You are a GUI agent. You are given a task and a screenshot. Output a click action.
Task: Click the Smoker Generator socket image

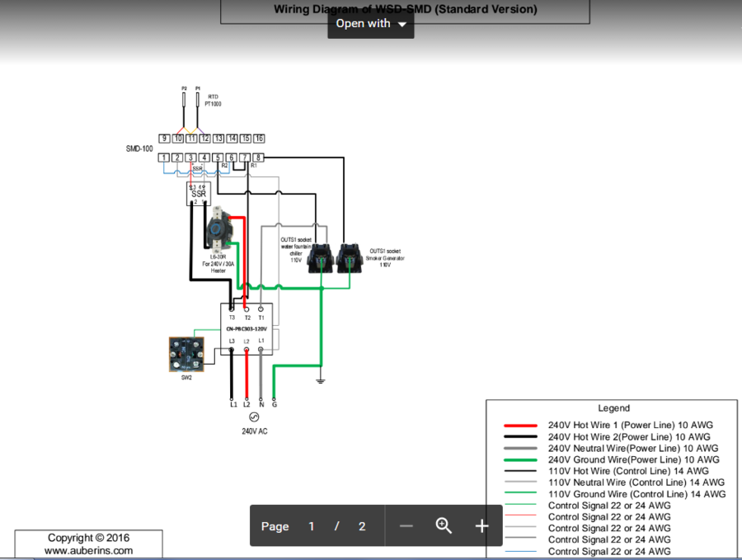pos(351,259)
